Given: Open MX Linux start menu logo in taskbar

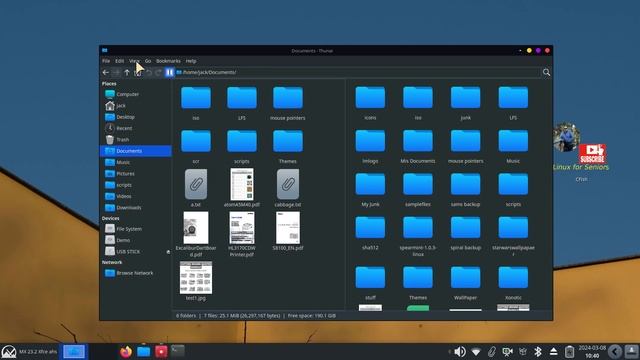Looking at the screenshot, I should tap(9, 351).
